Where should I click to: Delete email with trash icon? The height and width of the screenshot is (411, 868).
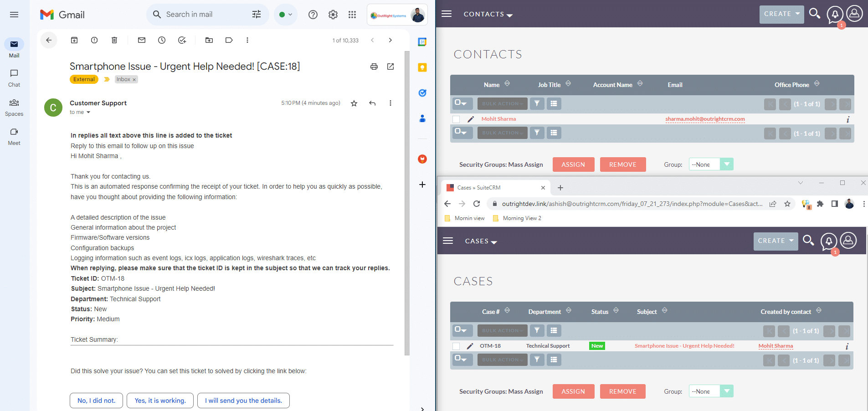tap(114, 40)
